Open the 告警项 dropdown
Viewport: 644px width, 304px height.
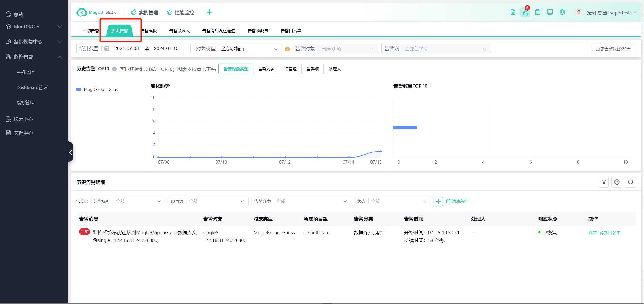pyautogui.click(x=436, y=49)
